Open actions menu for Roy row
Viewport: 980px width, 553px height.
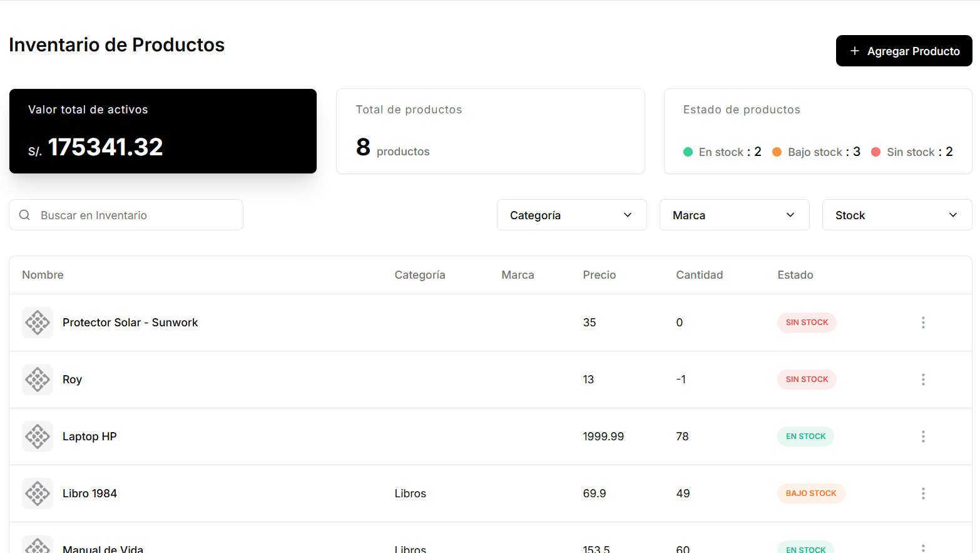tap(923, 380)
